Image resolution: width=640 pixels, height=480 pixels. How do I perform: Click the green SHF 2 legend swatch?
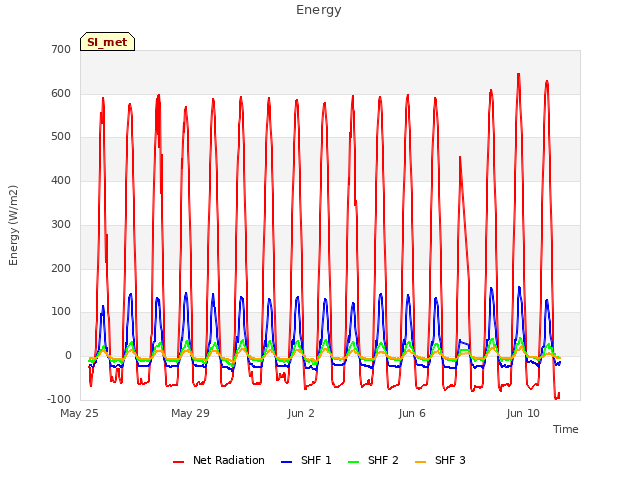[x=353, y=462]
